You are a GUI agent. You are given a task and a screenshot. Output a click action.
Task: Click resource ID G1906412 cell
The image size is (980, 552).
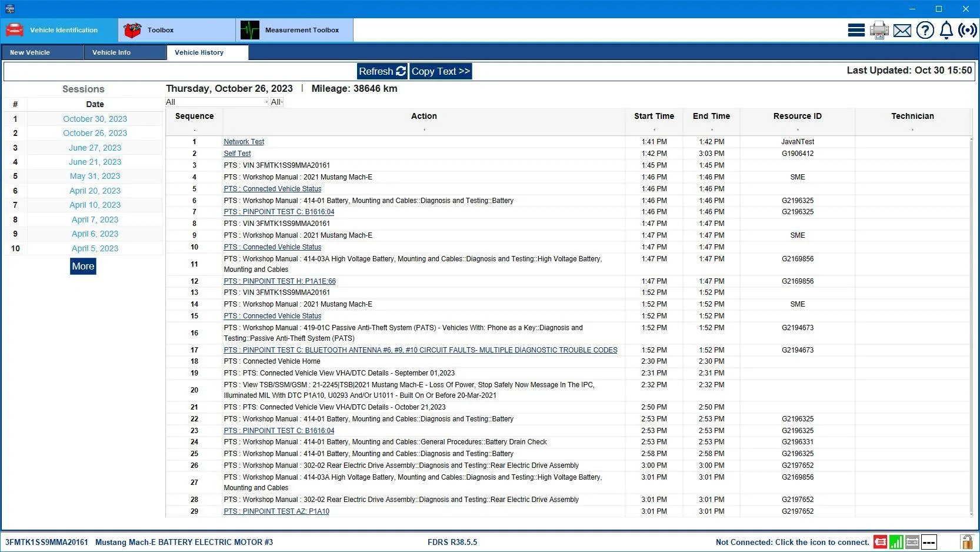point(798,154)
